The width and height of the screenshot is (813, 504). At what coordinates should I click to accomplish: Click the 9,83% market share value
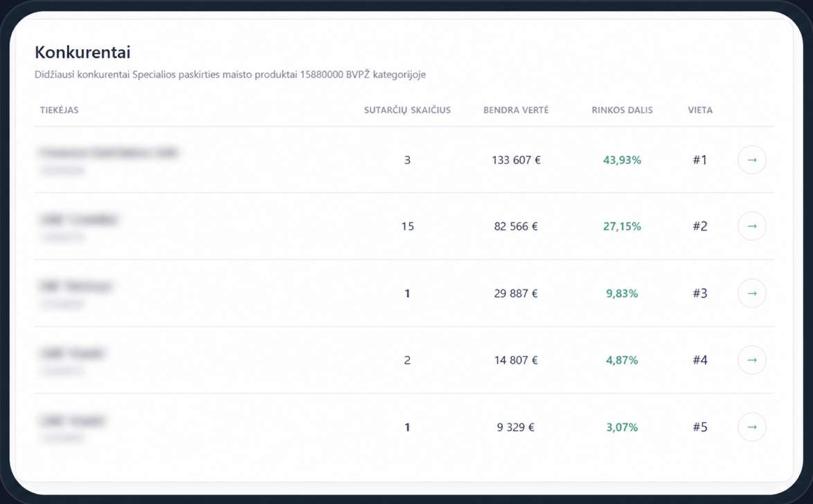[622, 294]
